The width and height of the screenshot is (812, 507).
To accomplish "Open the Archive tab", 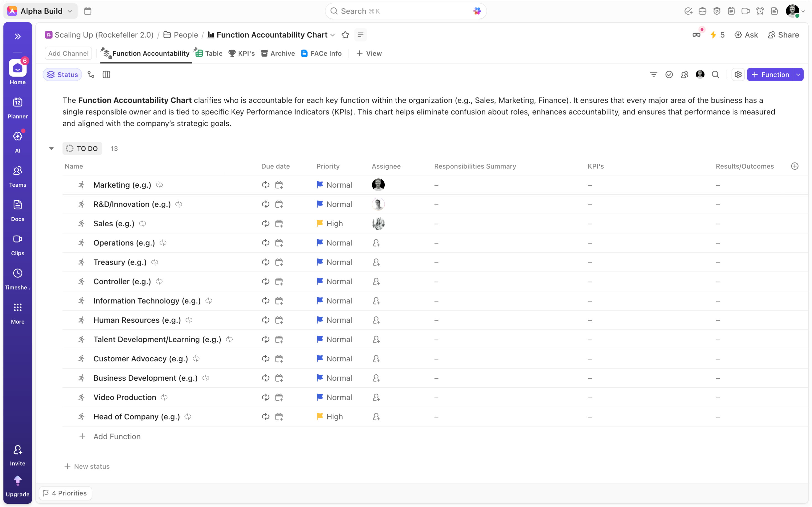I will (277, 53).
